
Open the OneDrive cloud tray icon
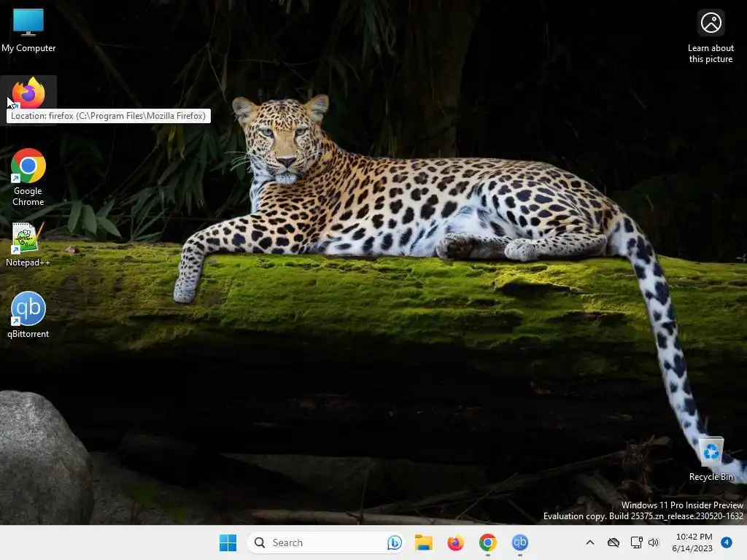613,542
